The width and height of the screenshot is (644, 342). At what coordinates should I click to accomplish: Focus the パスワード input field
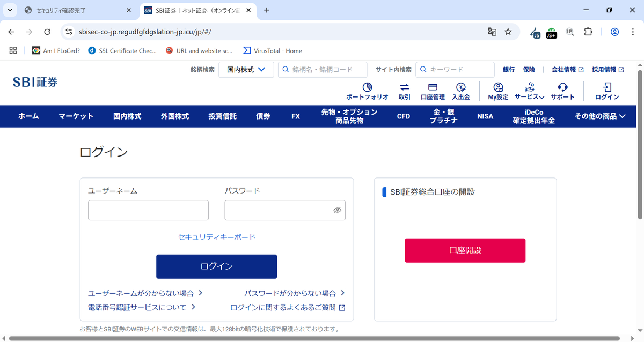coord(285,210)
